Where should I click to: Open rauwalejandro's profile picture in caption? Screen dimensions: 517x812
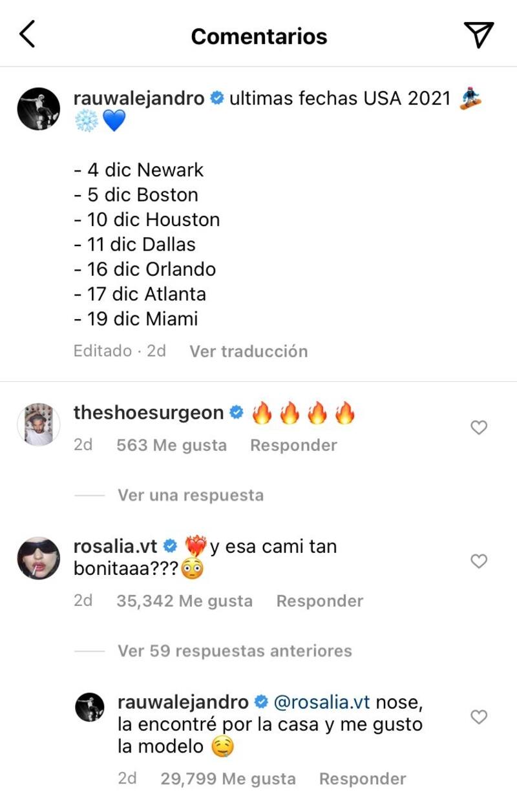[x=38, y=109]
